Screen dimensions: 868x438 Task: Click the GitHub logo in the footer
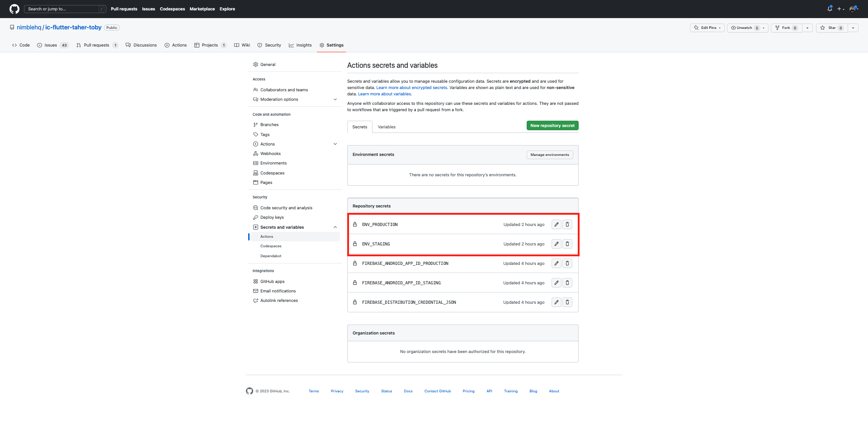[250, 391]
